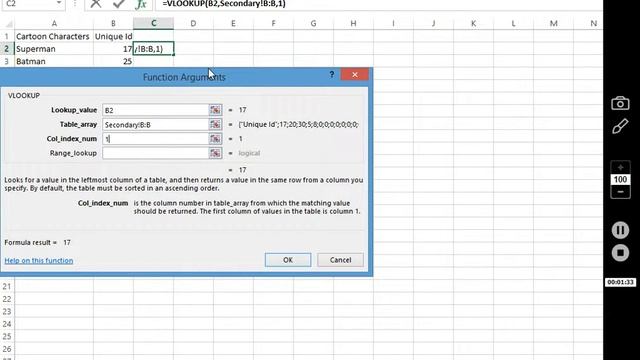Click the Table_array input field
Image resolution: width=640 pixels, height=360 pixels.
tap(156, 124)
